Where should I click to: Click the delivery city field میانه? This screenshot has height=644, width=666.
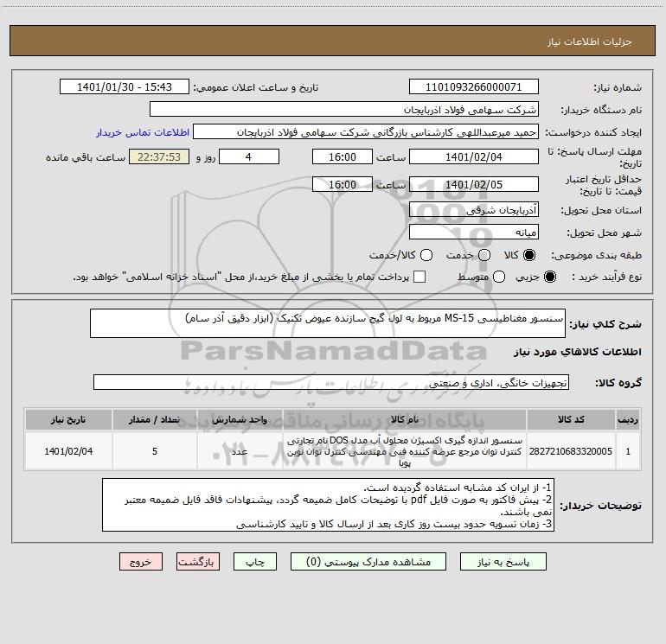click(x=474, y=233)
